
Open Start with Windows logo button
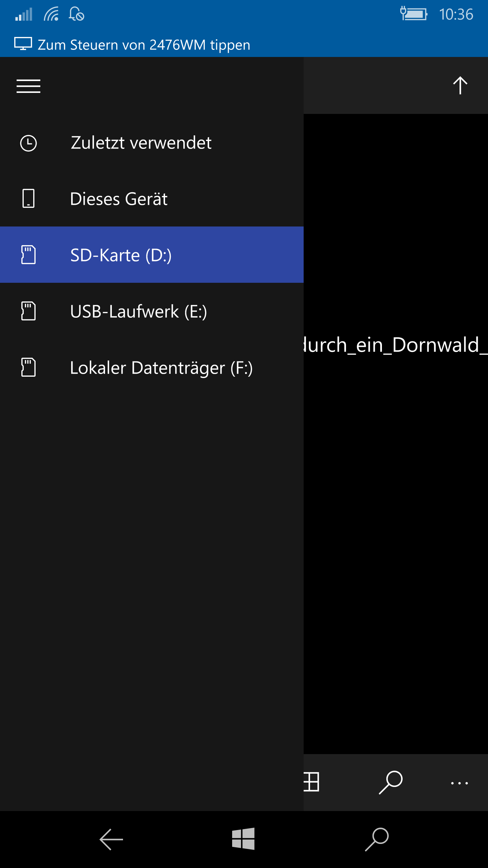243,839
